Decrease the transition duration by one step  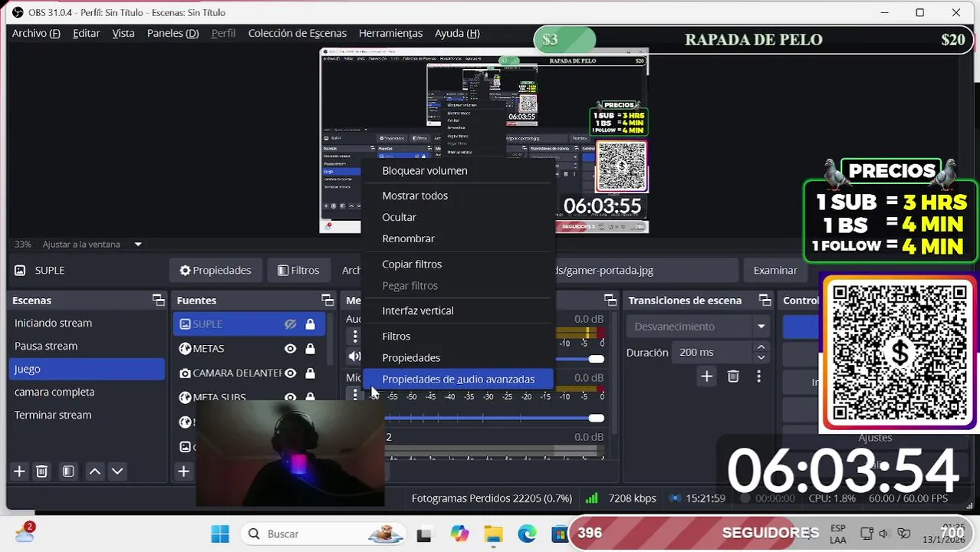coord(761,357)
